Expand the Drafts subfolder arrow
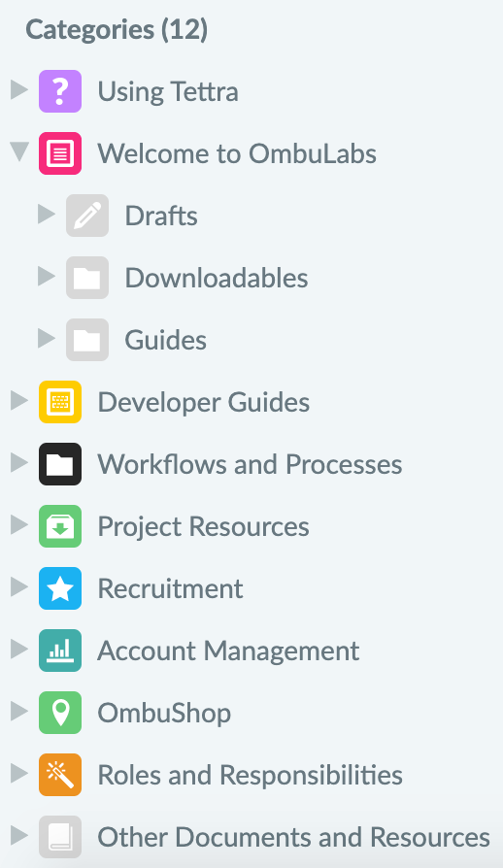This screenshot has width=503, height=868. pos(47,214)
